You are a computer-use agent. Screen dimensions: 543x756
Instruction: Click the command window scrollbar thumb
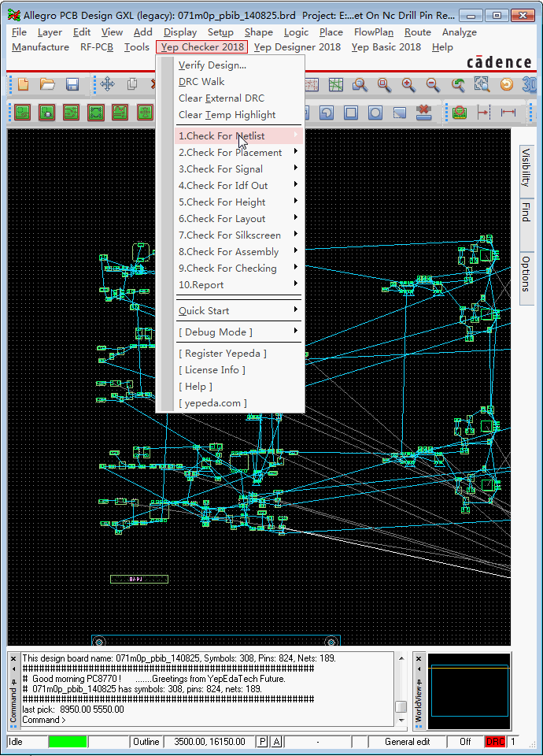401,706
